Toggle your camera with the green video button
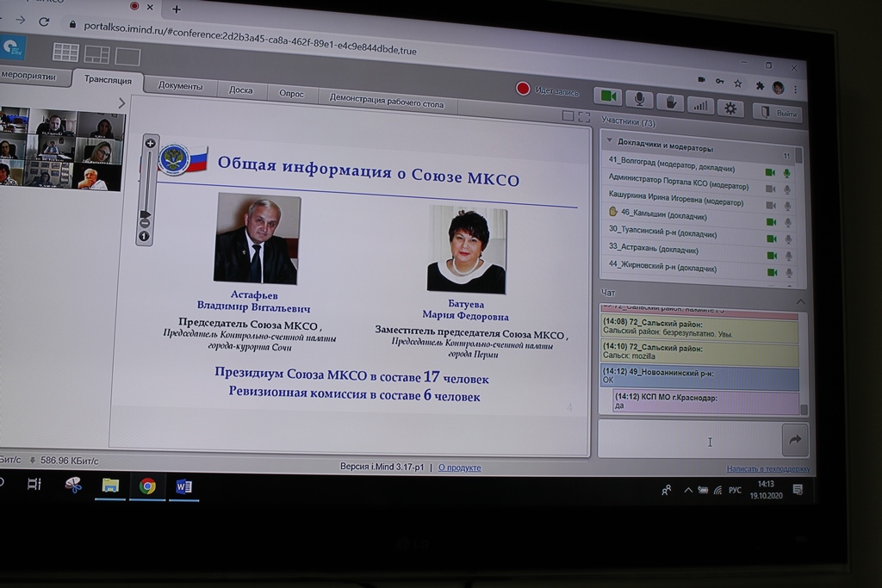The height and width of the screenshot is (588, 882). pyautogui.click(x=608, y=96)
